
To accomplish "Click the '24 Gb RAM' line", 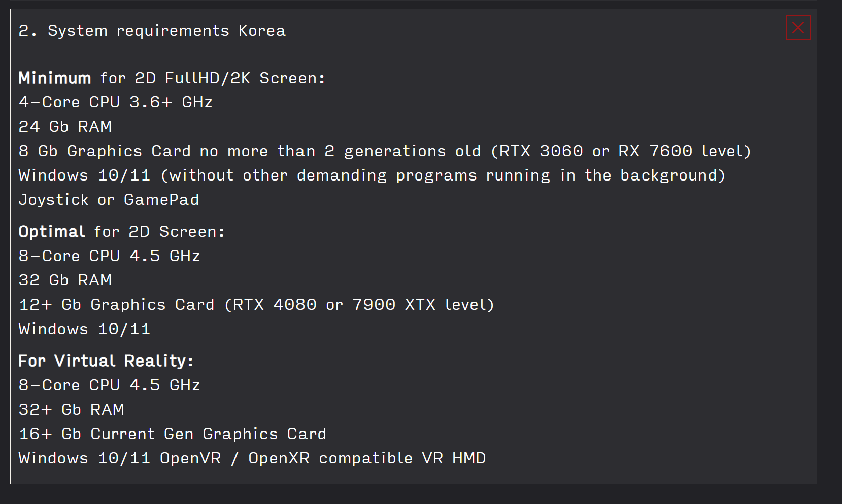I will tap(65, 126).
